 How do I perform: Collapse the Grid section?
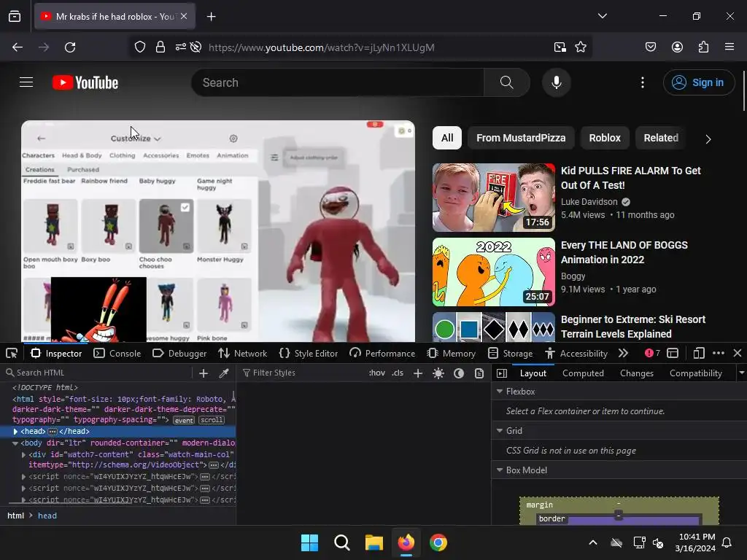pyautogui.click(x=500, y=430)
